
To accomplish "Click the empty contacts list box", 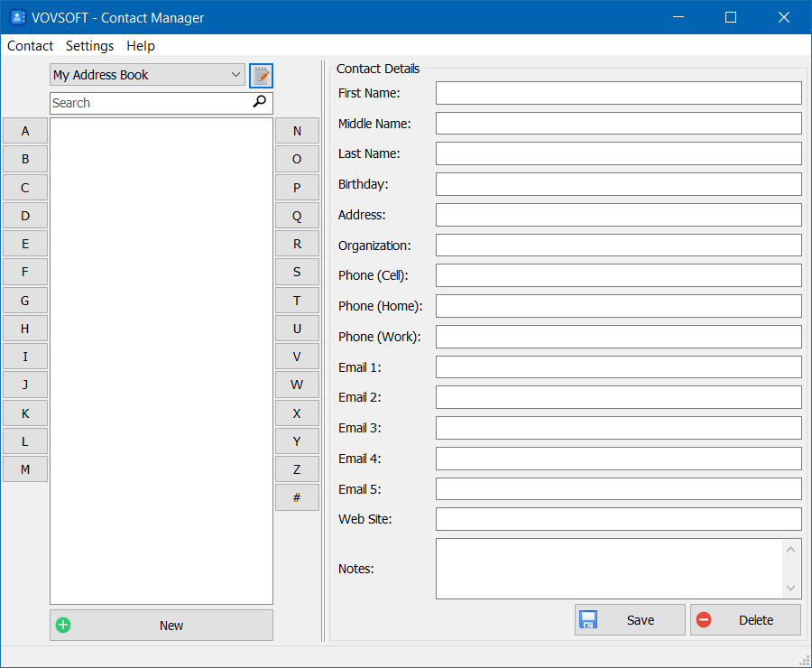I will pos(161,361).
